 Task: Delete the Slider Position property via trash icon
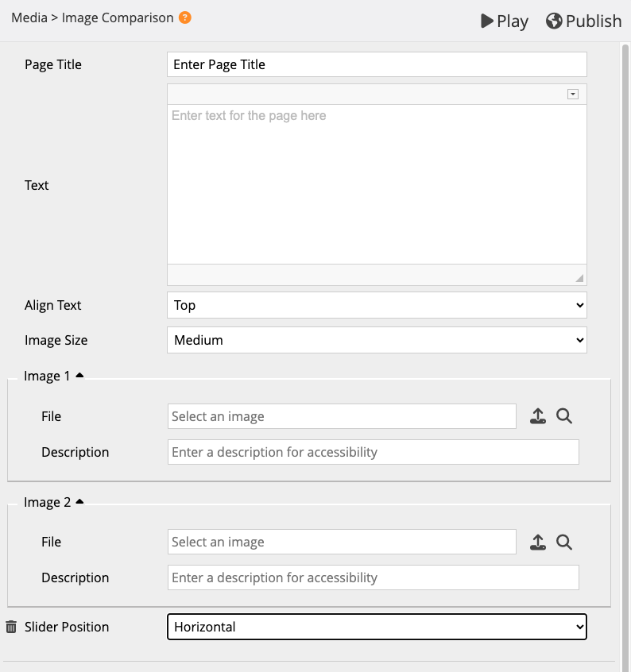11,627
